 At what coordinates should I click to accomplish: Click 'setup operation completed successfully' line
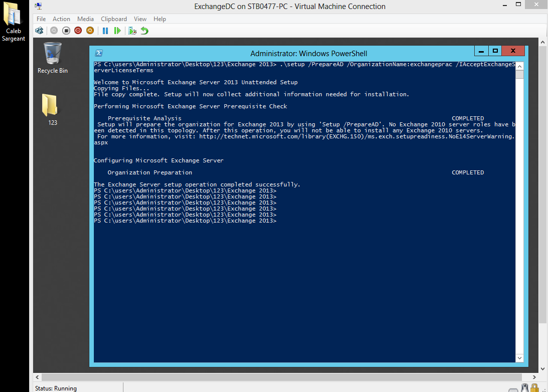point(197,184)
